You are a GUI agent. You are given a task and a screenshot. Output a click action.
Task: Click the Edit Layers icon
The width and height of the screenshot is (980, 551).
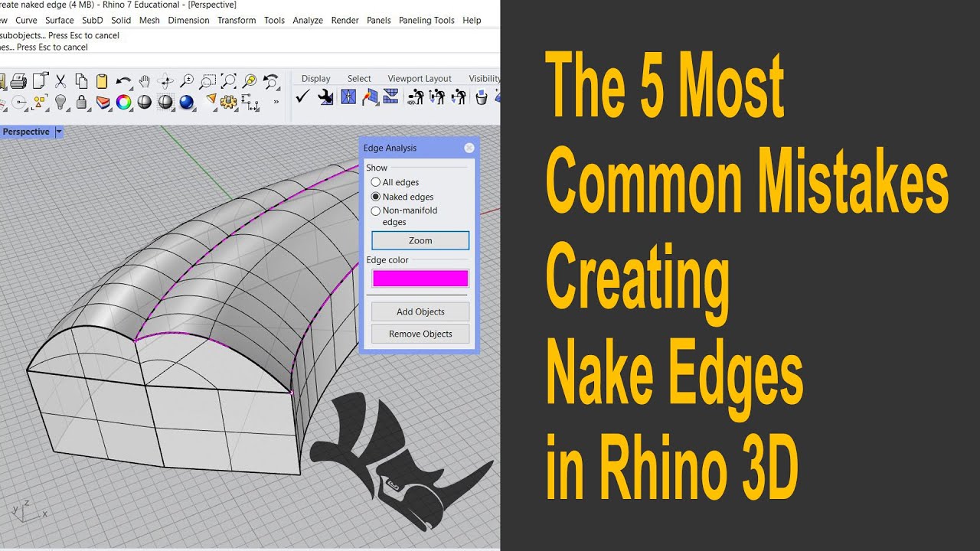[x=103, y=102]
